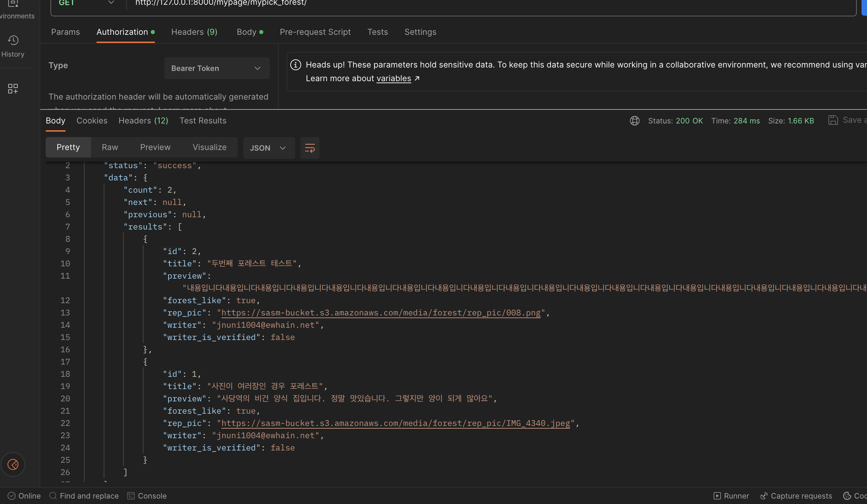Click the Size 1.66 KB value
The width and height of the screenshot is (867, 504).
pyautogui.click(x=801, y=121)
